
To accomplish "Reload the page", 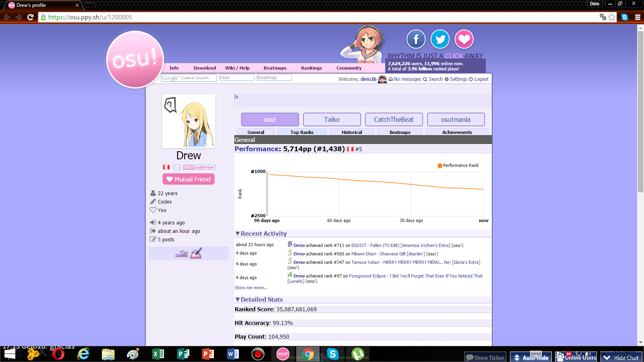I will (30, 17).
